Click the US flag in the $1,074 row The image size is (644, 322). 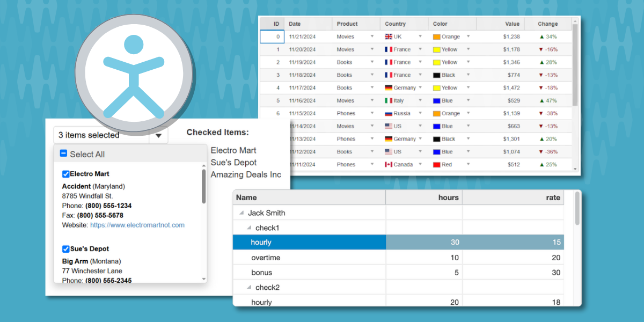pyautogui.click(x=389, y=152)
